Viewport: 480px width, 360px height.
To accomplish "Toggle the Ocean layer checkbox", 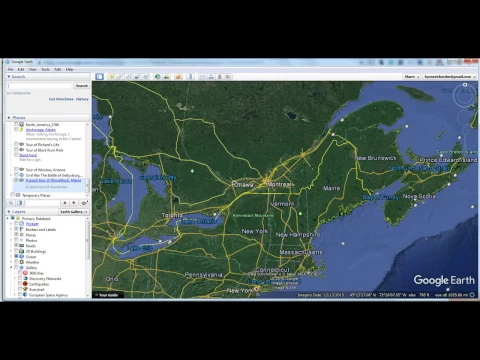I will (x=16, y=257).
